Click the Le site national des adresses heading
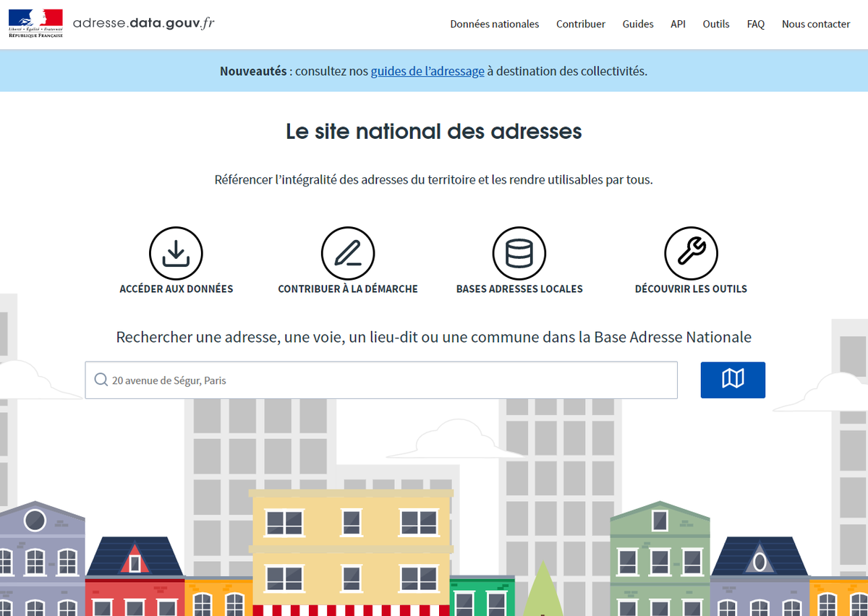The width and height of the screenshot is (868, 616). 433,132
